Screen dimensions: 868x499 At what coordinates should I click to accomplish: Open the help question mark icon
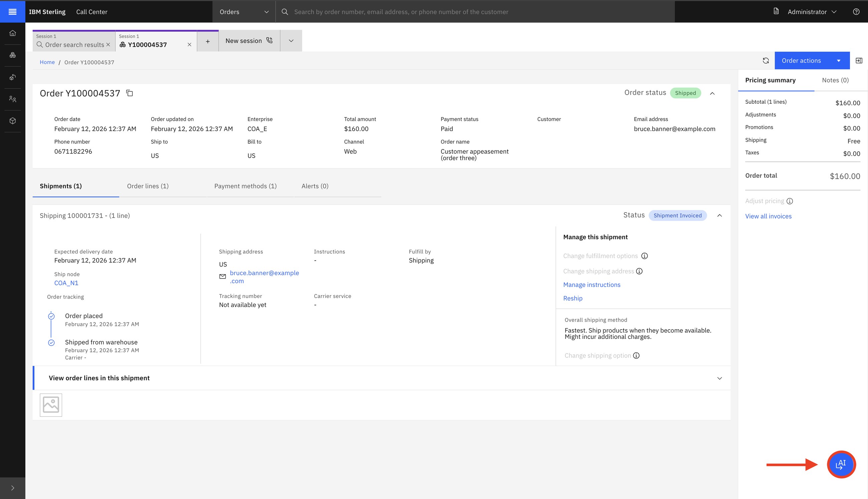point(856,12)
